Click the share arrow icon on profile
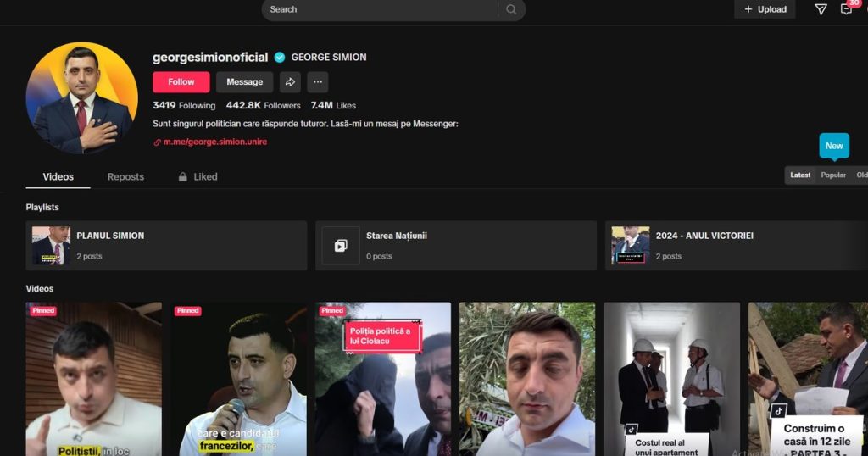Viewport: 868px width, 456px height. (290, 82)
